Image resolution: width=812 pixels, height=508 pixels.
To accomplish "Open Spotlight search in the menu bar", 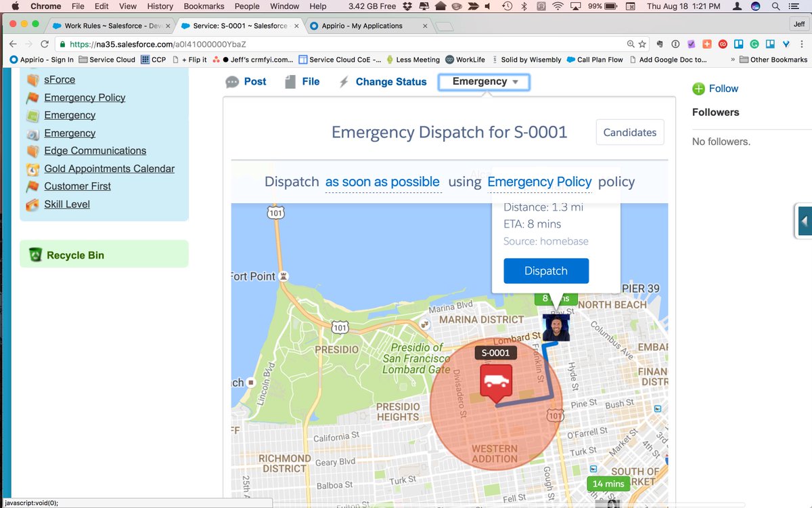I will click(775, 6).
